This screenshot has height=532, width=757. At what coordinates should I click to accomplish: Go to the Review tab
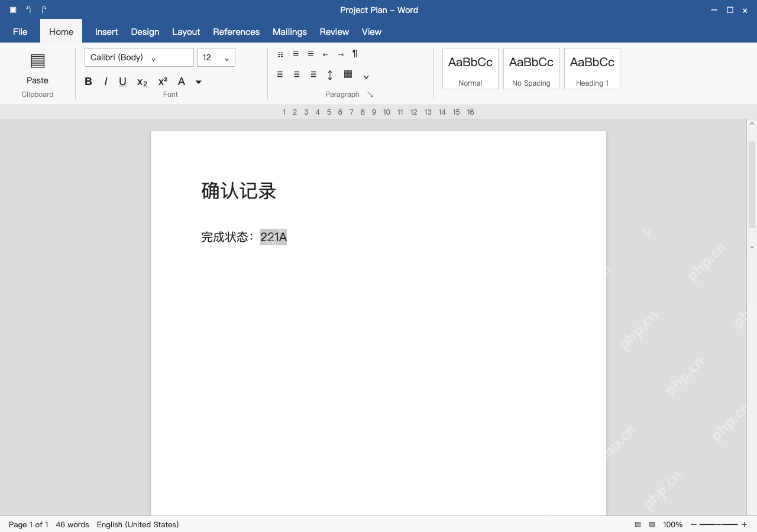(x=334, y=31)
